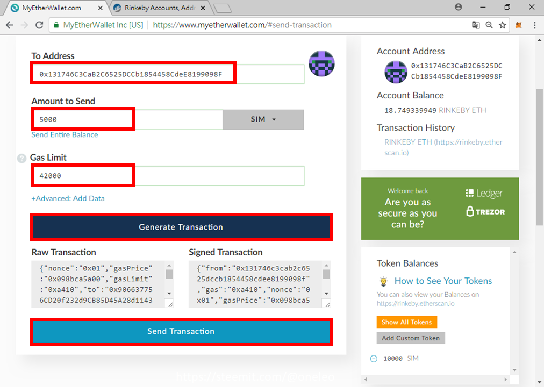This screenshot has width=544, height=392.
Task: Open the Chrome three-dot menu
Action: point(535,25)
